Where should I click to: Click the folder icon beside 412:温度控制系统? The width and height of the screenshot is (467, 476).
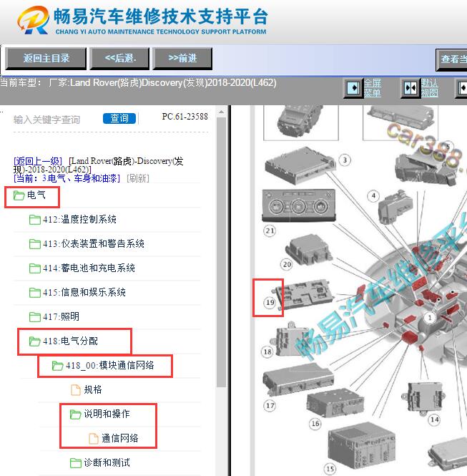(35, 220)
